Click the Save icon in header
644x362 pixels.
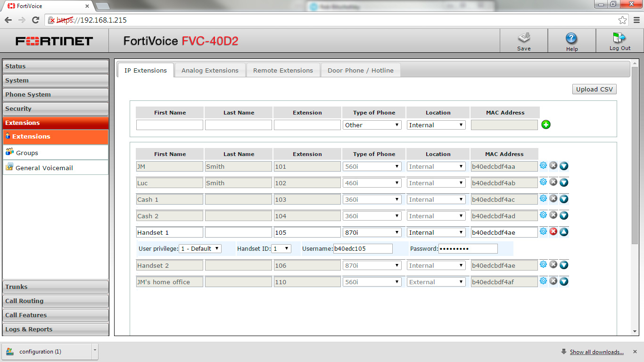pos(524,38)
